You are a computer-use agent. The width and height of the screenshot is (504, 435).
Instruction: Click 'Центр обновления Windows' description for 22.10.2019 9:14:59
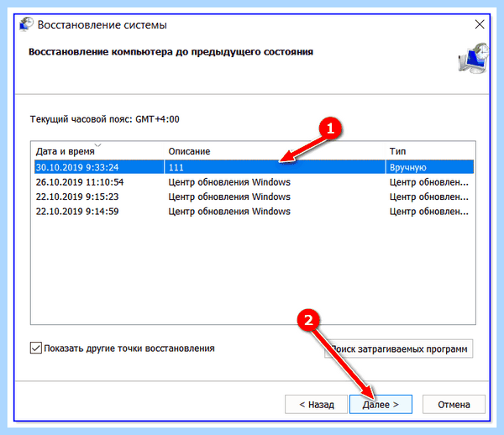(229, 212)
